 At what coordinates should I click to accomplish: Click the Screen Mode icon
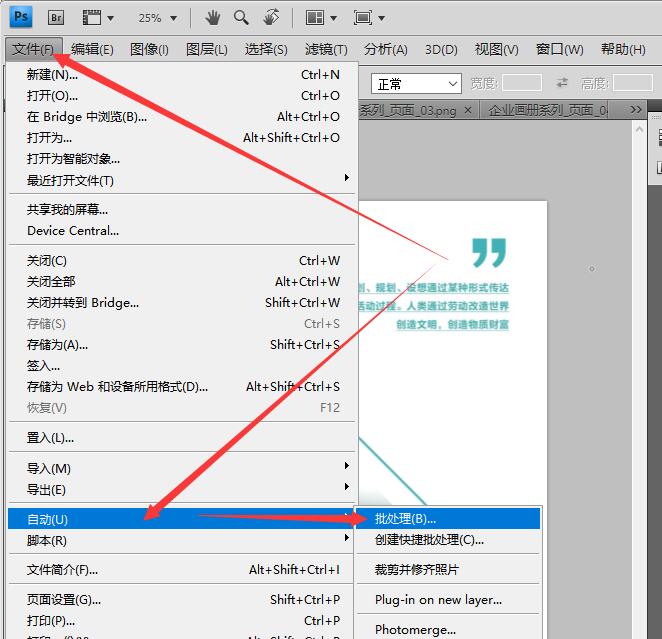(x=363, y=18)
